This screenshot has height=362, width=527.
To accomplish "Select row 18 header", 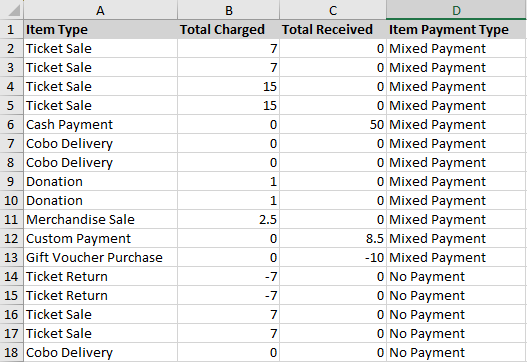I will 11,353.
